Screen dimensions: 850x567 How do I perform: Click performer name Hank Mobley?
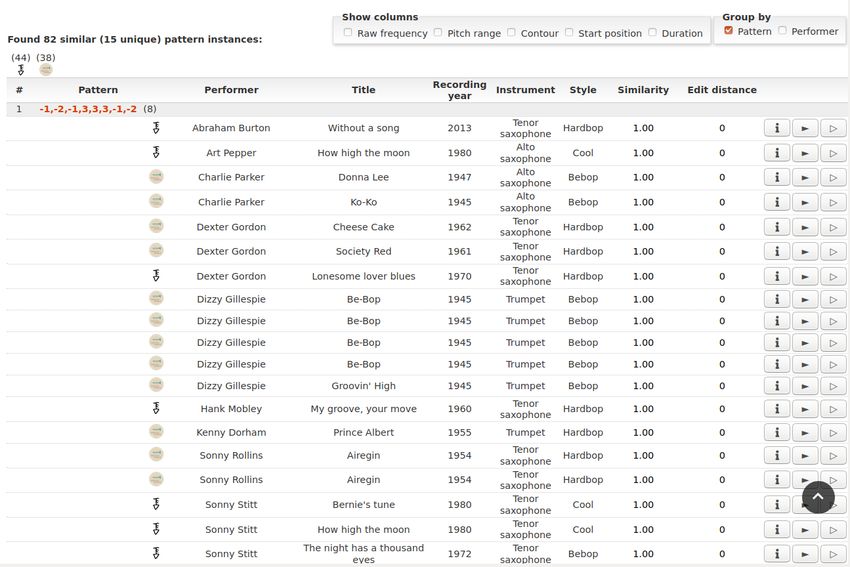click(231, 409)
